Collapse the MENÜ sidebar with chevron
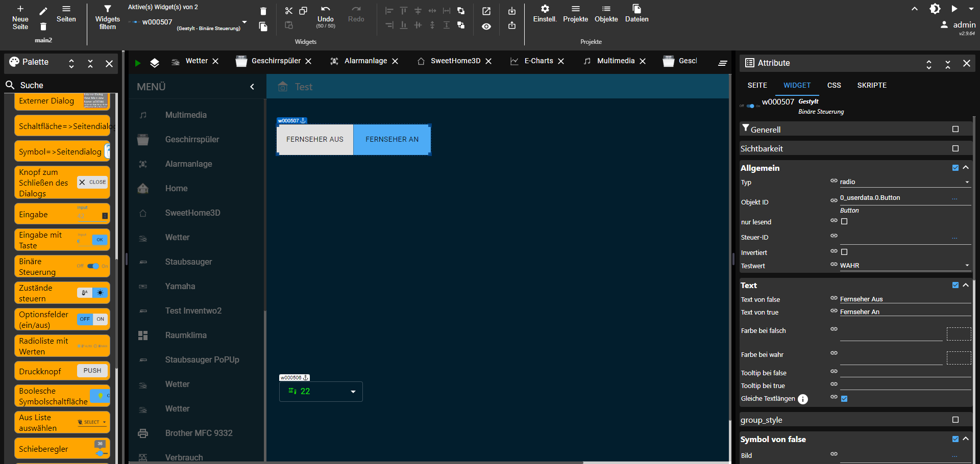980x464 pixels. pyautogui.click(x=252, y=87)
